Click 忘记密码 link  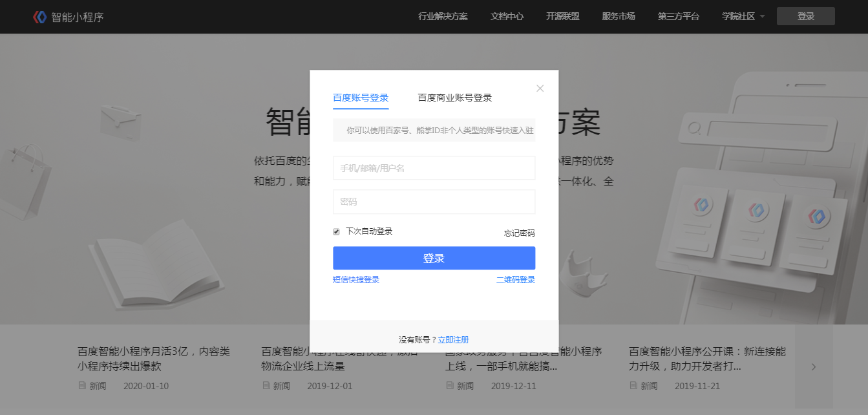(x=520, y=233)
